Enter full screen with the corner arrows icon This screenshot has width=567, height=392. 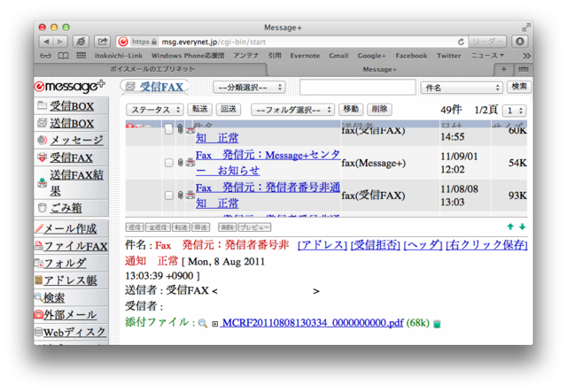pos(526,27)
